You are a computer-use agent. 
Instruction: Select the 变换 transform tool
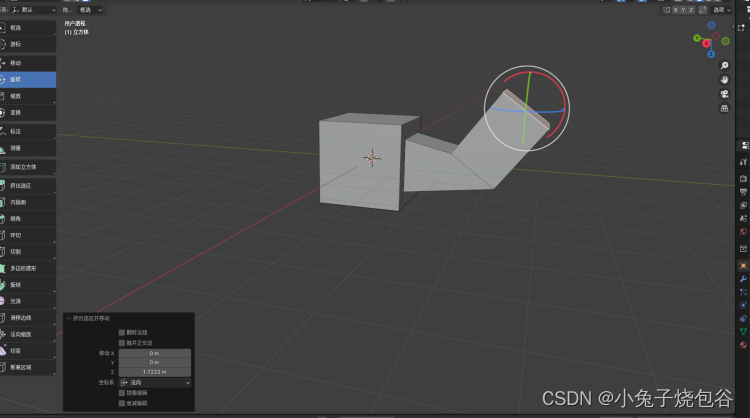click(x=28, y=112)
